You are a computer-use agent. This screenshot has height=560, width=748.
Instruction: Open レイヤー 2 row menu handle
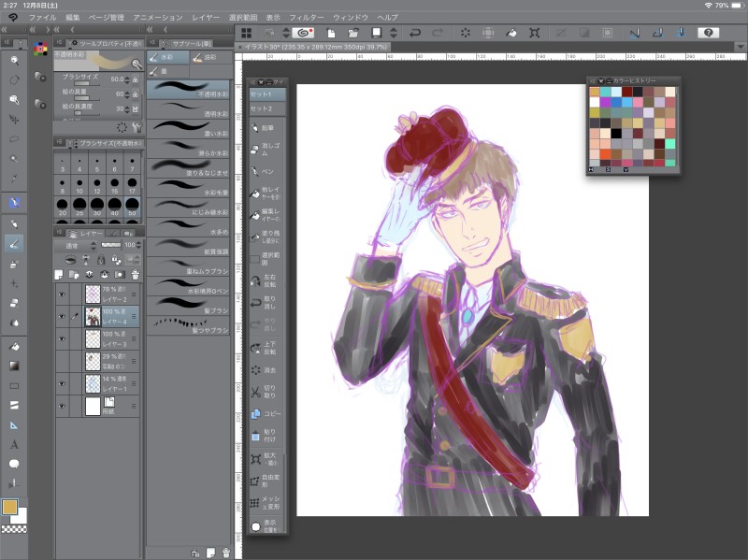coord(134,294)
